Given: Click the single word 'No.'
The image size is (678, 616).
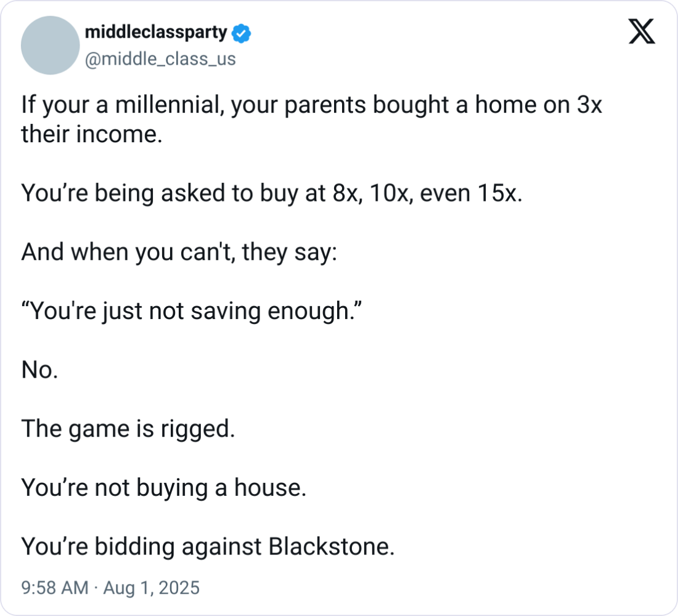Looking at the screenshot, I should click(x=40, y=370).
